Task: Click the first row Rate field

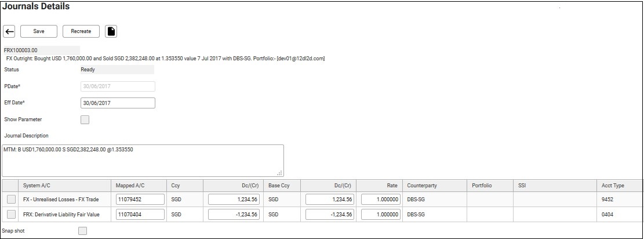Action: [381, 200]
